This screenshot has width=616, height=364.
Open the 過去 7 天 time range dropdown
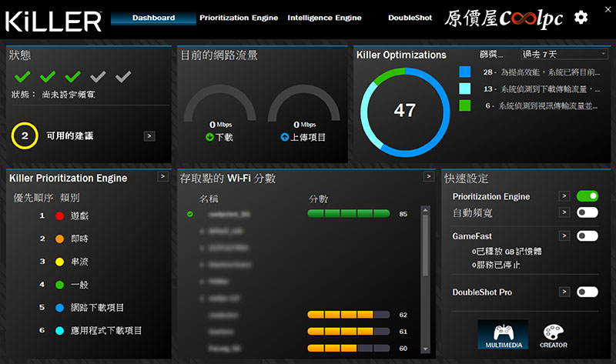[x=564, y=54]
